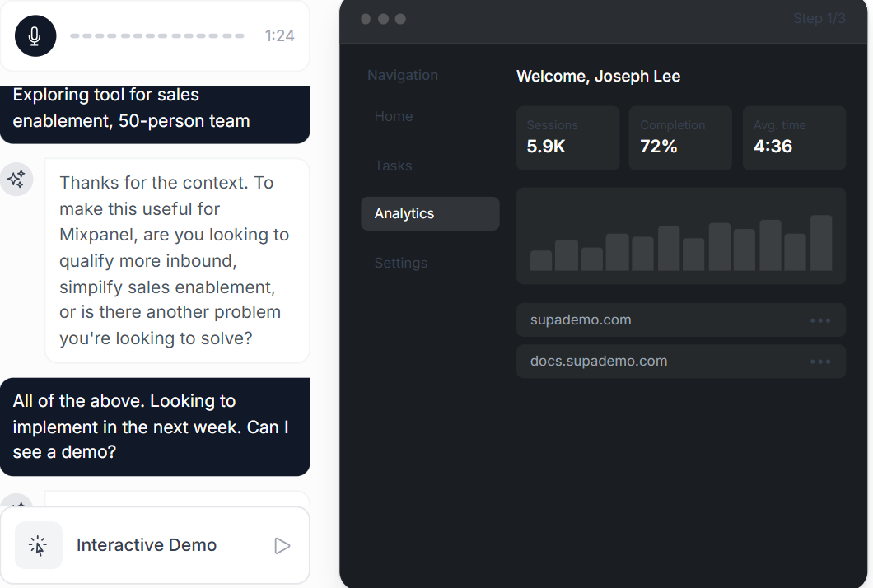Open more options for docs.supademo.com

(x=820, y=362)
